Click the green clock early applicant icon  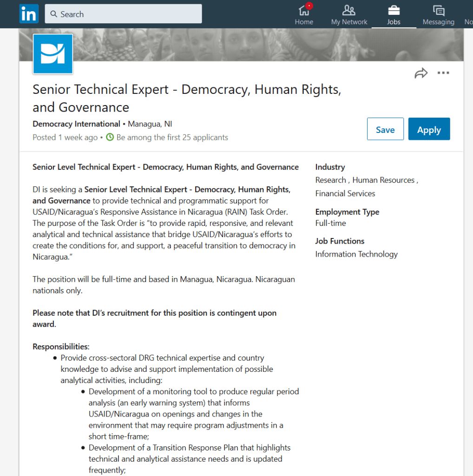110,137
